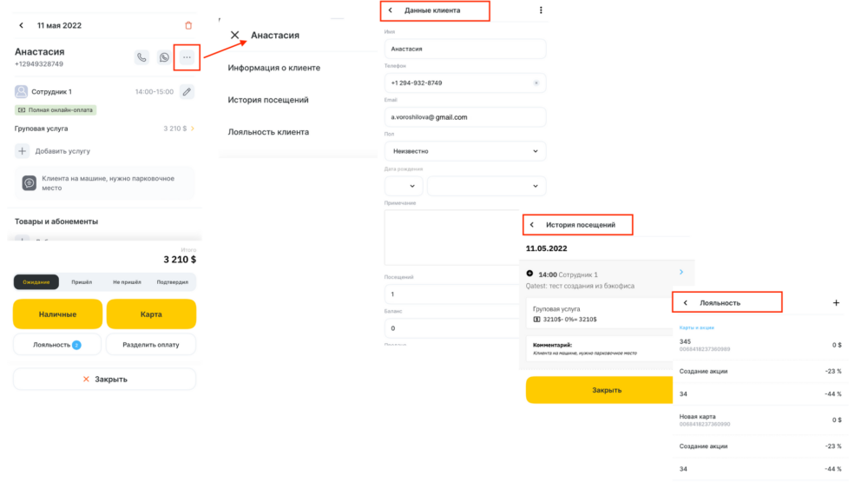868x489 pixels.
Task: Add a loyalty card with plus icon
Action: click(836, 303)
